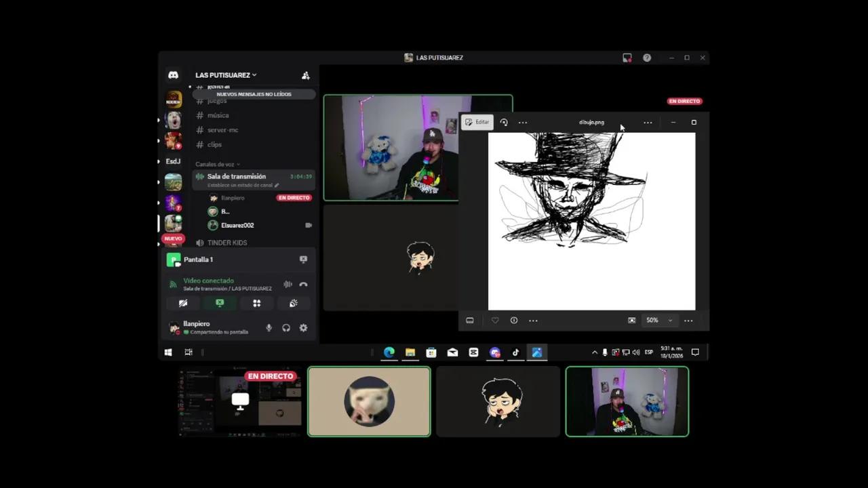Rotate the dibujo.png image

pos(504,122)
